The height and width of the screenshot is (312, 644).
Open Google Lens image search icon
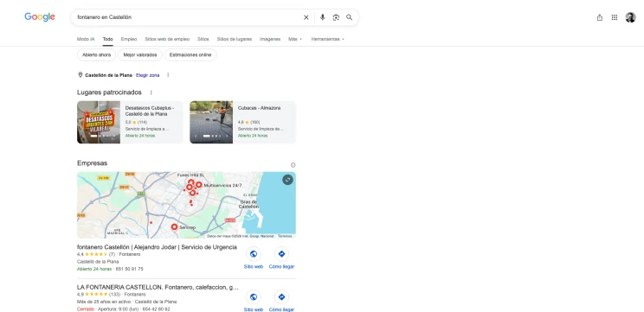click(x=336, y=17)
